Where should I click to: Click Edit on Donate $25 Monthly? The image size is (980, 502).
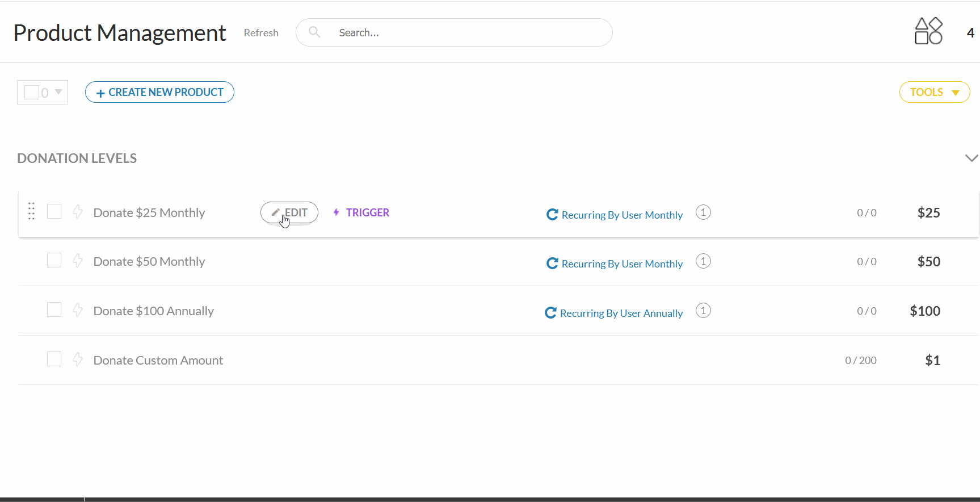[289, 212]
